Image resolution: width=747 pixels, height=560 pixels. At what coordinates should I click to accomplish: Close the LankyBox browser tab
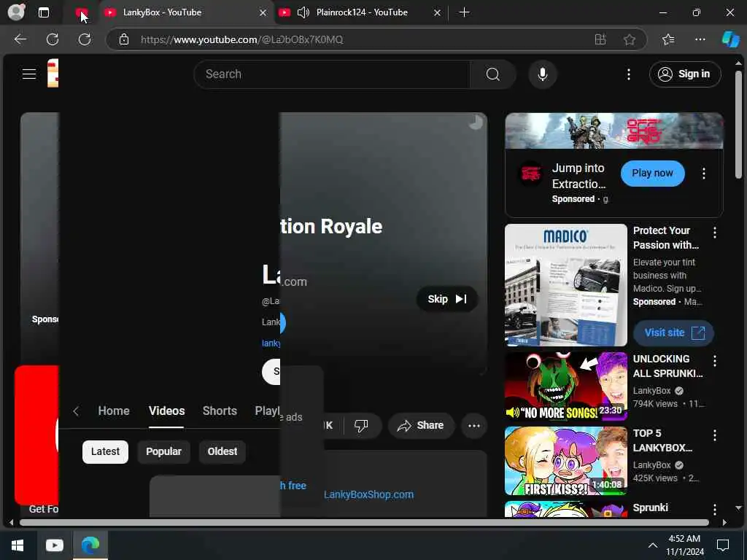[263, 13]
